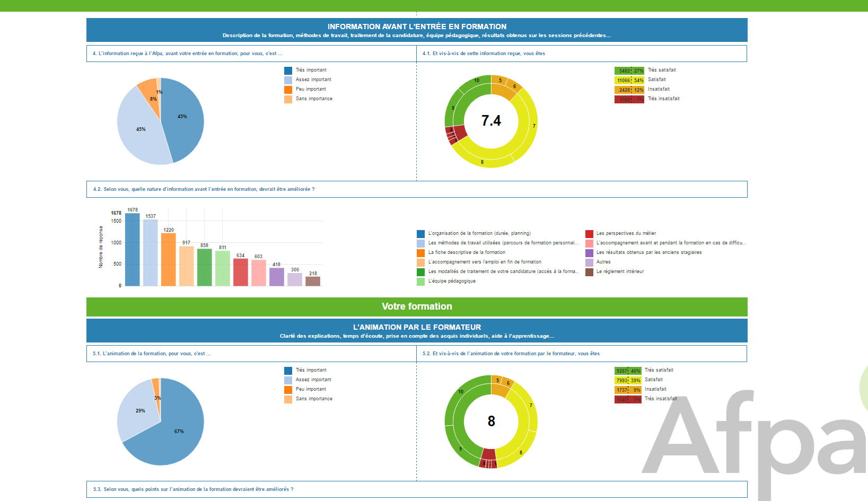
Task: Select the '2428 12%' Insatisfait legend row
Action: pyautogui.click(x=642, y=90)
